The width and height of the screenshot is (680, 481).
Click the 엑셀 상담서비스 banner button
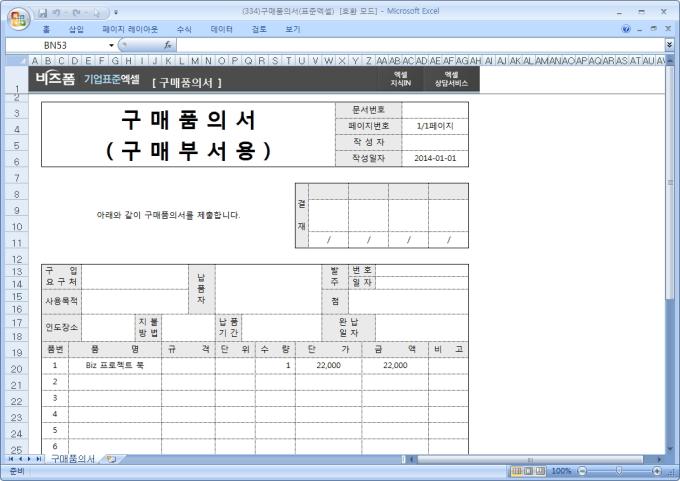(451, 79)
